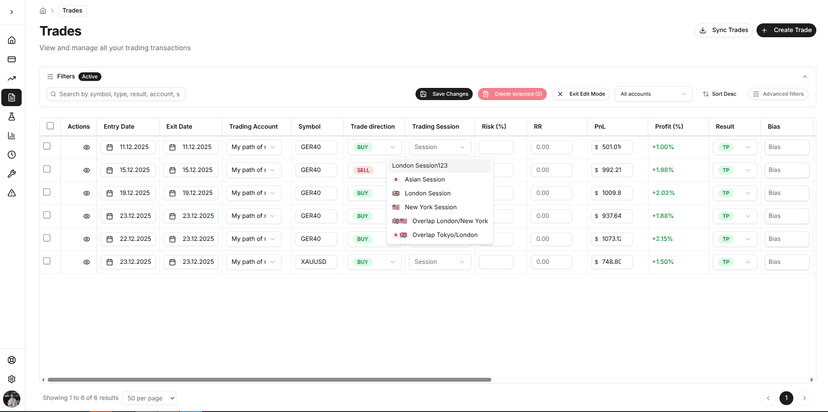Click the +2.15% profit value
The width and height of the screenshot is (828, 412).
click(663, 239)
